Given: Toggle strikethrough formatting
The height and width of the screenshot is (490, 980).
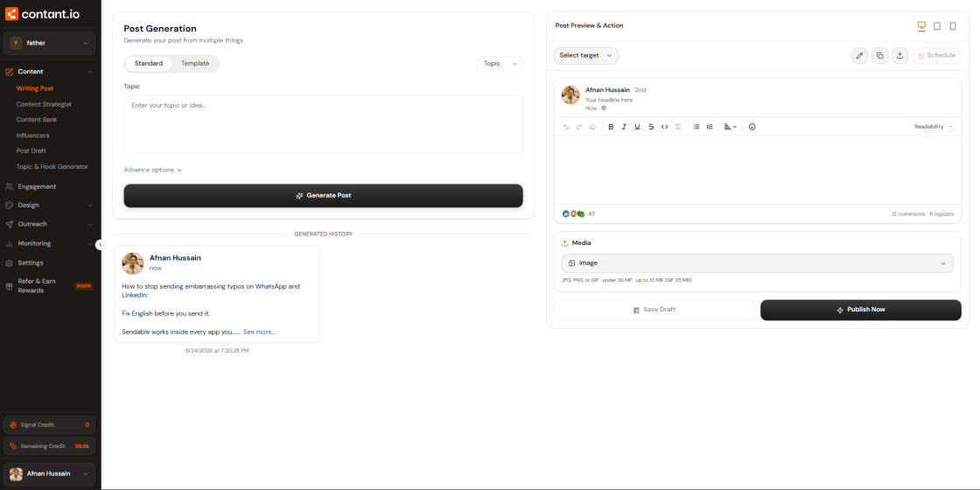Looking at the screenshot, I should click(651, 127).
